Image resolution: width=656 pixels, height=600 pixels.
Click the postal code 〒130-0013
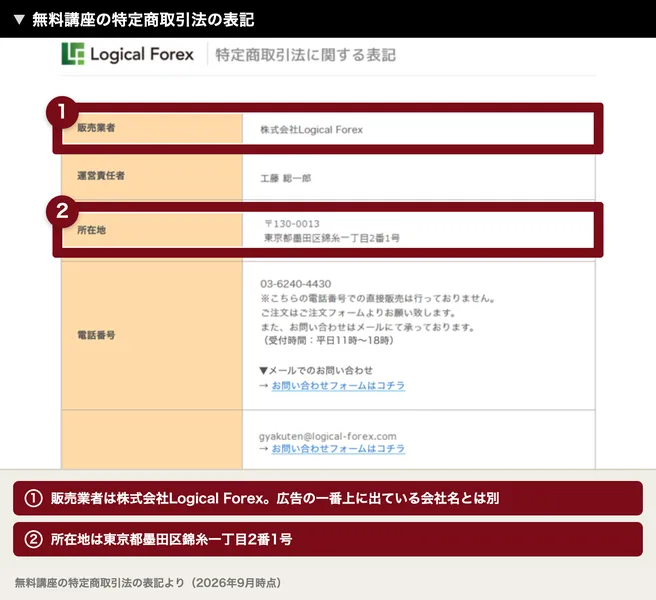click(x=292, y=224)
